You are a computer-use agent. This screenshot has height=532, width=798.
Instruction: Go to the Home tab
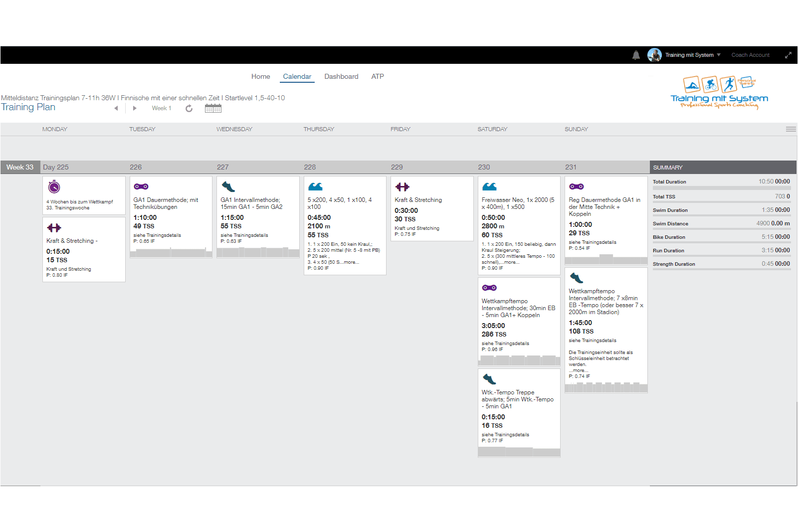pyautogui.click(x=260, y=77)
